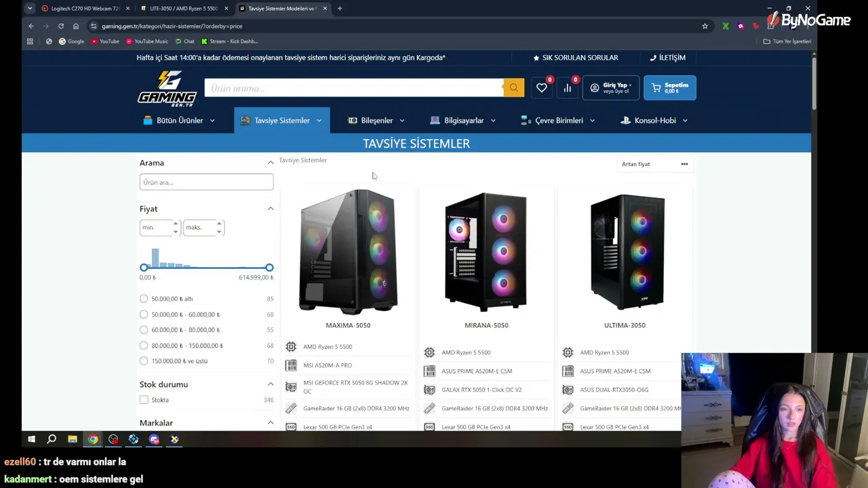This screenshot has height=488, width=868.
Task: Open a new browser tab
Action: (x=340, y=9)
